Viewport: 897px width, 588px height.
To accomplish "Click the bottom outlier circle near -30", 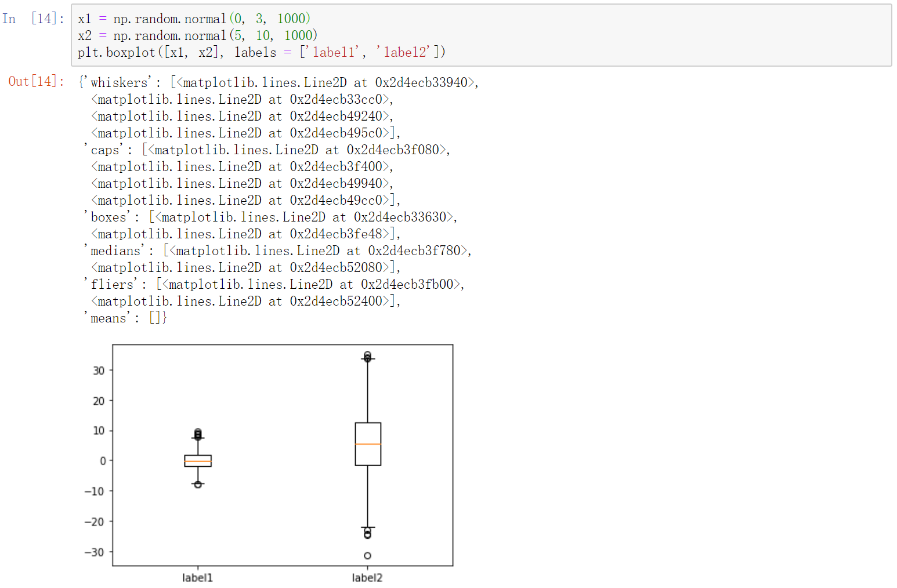I will (x=367, y=556).
